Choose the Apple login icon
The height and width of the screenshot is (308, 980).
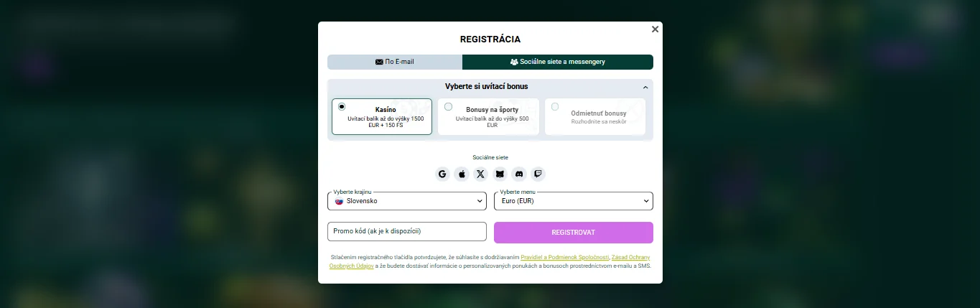point(462,174)
